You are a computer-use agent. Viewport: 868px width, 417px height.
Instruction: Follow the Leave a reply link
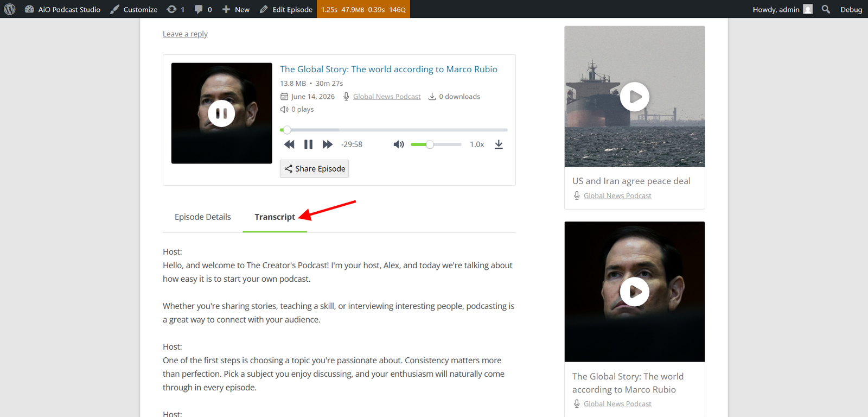(x=185, y=34)
